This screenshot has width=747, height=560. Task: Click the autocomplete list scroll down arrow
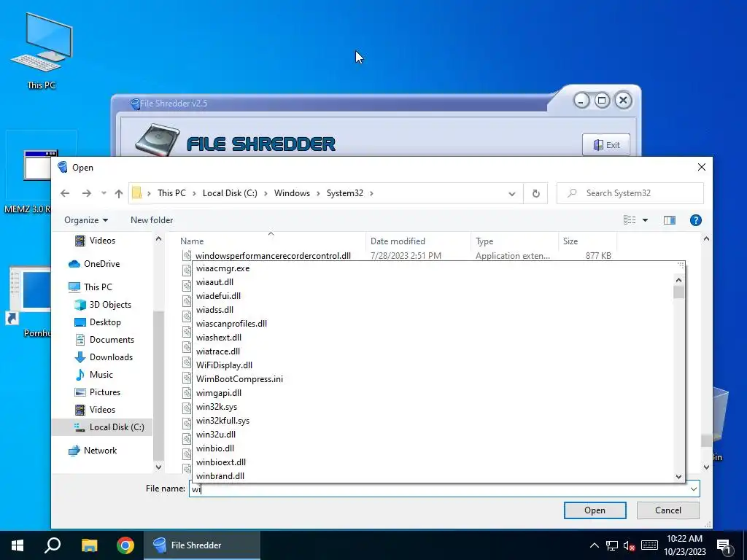tap(679, 477)
